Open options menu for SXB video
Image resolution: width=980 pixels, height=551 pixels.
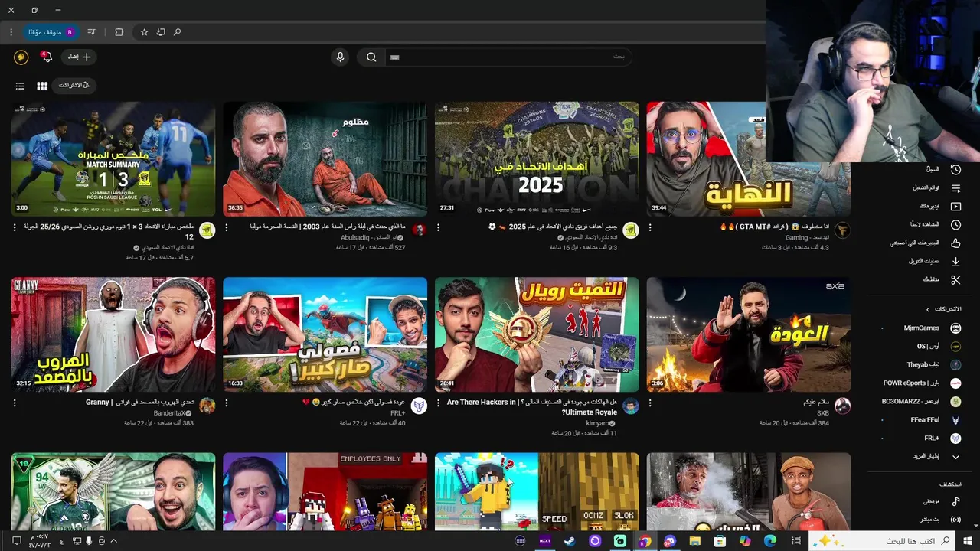(650, 403)
